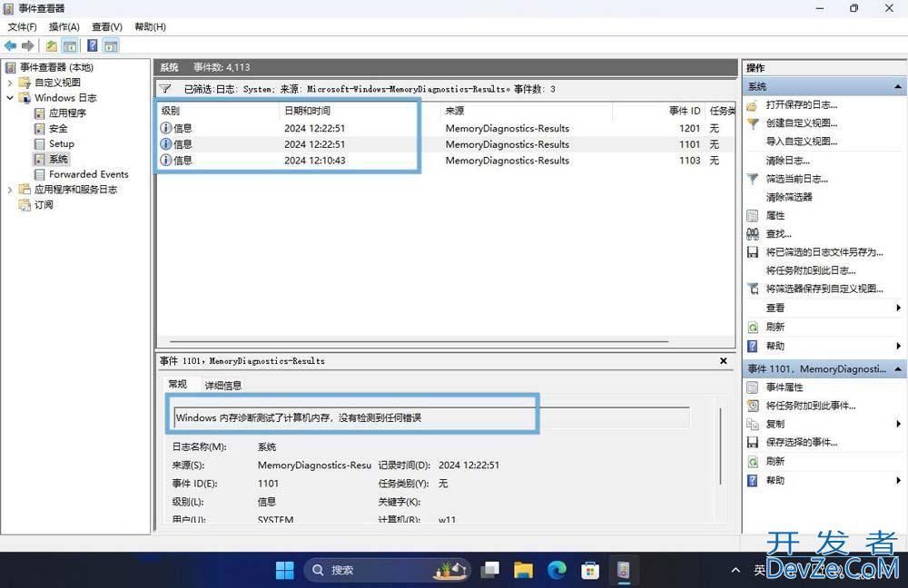Screen dimensions: 908x588
Task: Open Microsoft Edge from taskbar
Action: click(x=557, y=570)
